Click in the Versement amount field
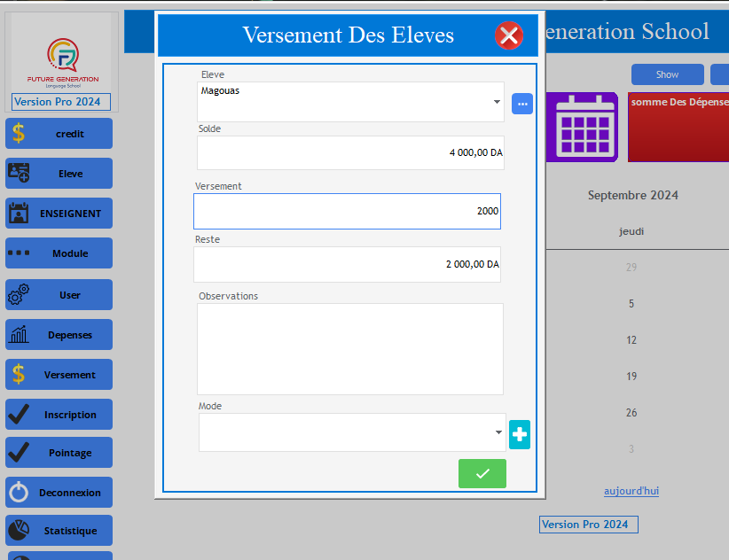729x560 pixels. coord(347,211)
